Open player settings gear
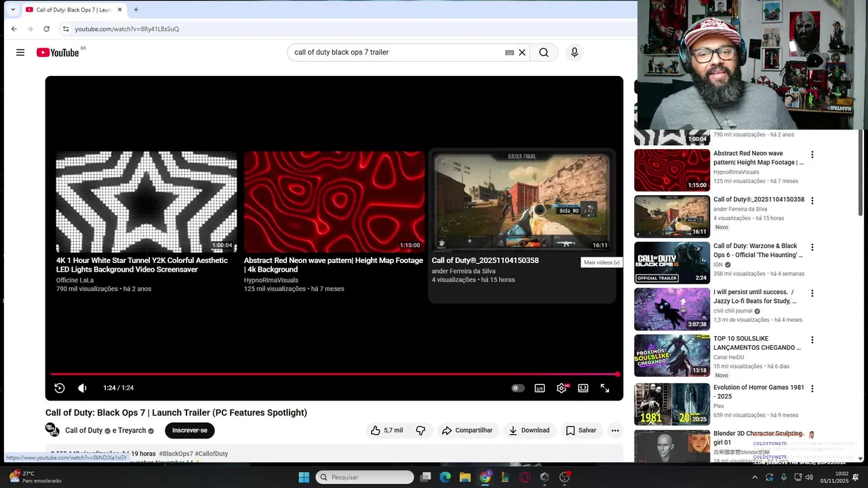Screen dimensions: 868x488 tap(561, 388)
